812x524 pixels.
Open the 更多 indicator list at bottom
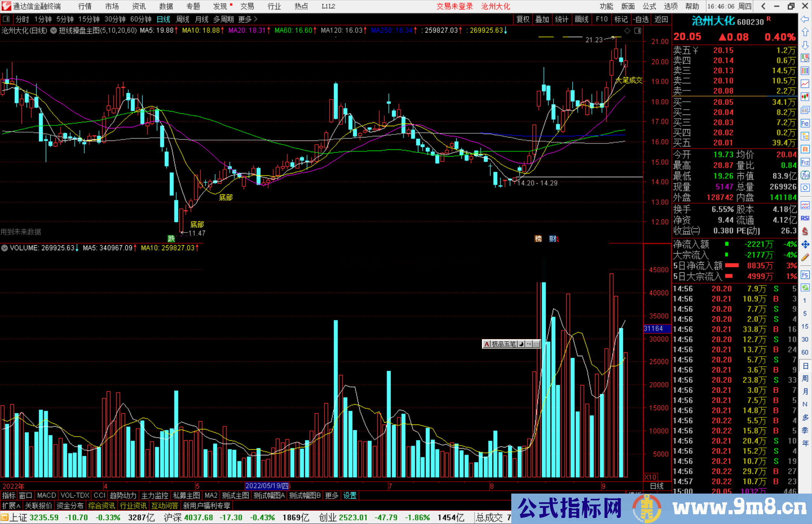331,495
